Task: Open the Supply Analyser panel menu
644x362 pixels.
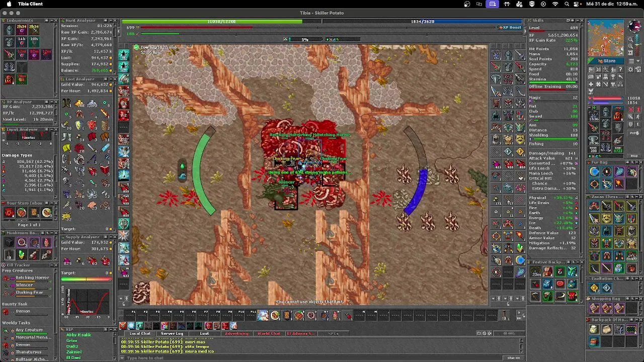Action: pyautogui.click(x=105, y=237)
